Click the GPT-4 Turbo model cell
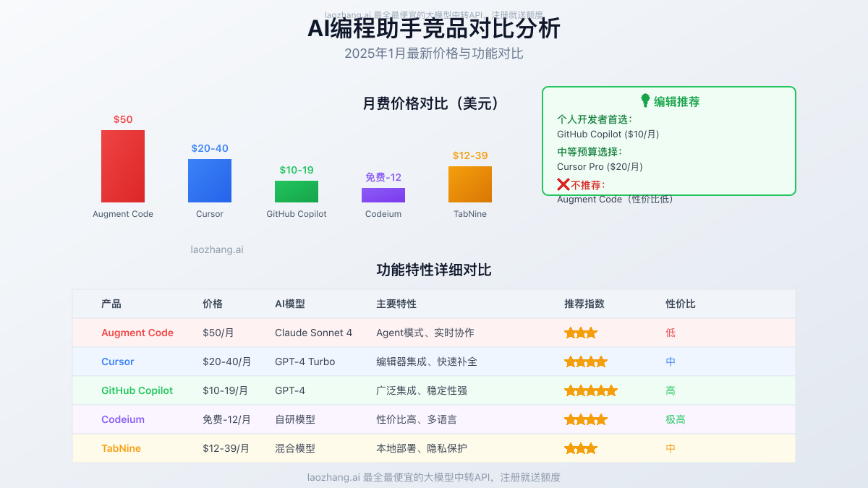 305,361
